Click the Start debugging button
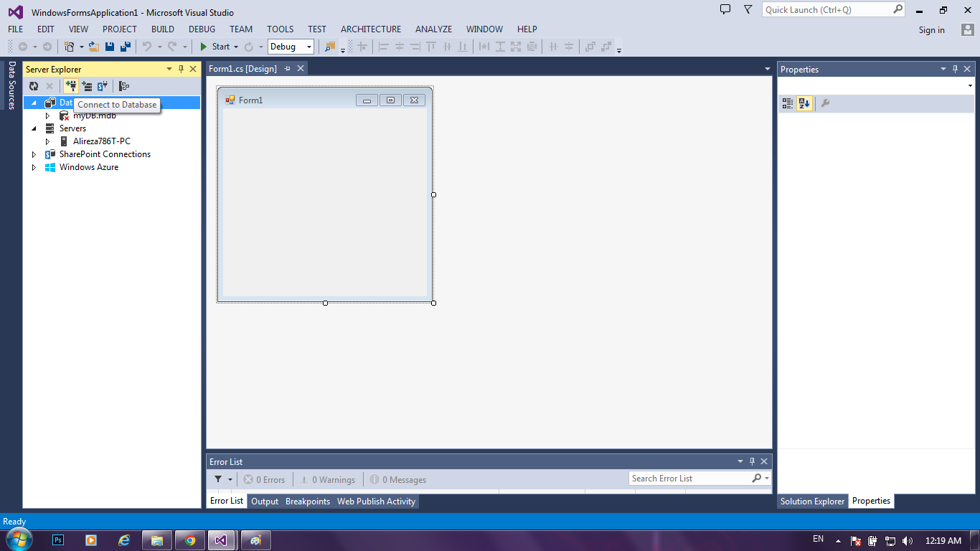Screen dimensions: 980x551 215,47
